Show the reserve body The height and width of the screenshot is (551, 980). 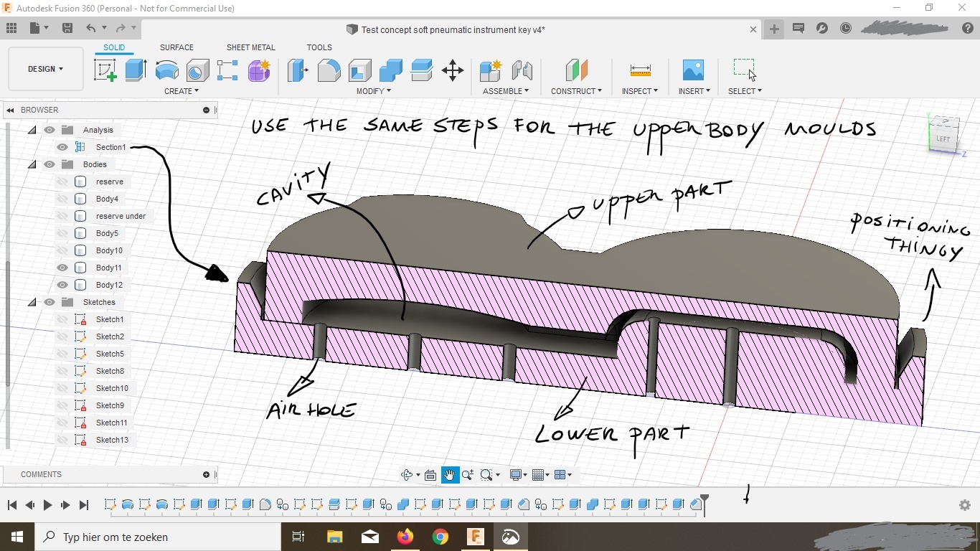coord(62,182)
